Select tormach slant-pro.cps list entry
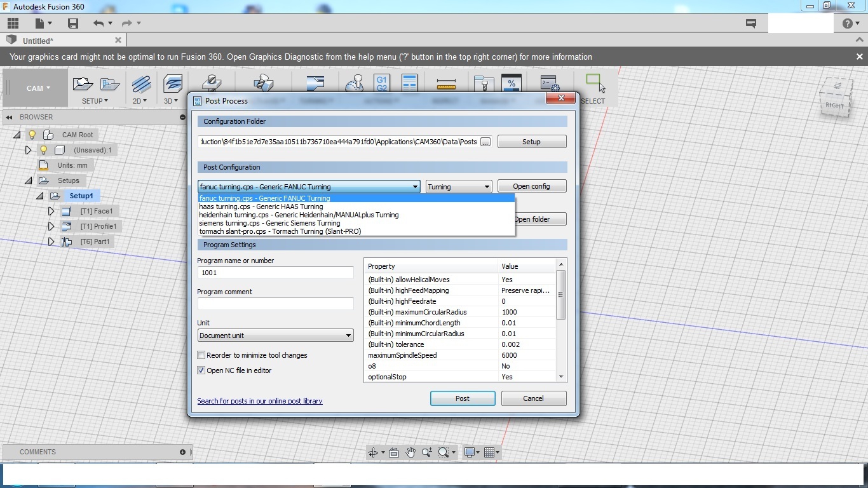The image size is (868, 488). [x=356, y=231]
